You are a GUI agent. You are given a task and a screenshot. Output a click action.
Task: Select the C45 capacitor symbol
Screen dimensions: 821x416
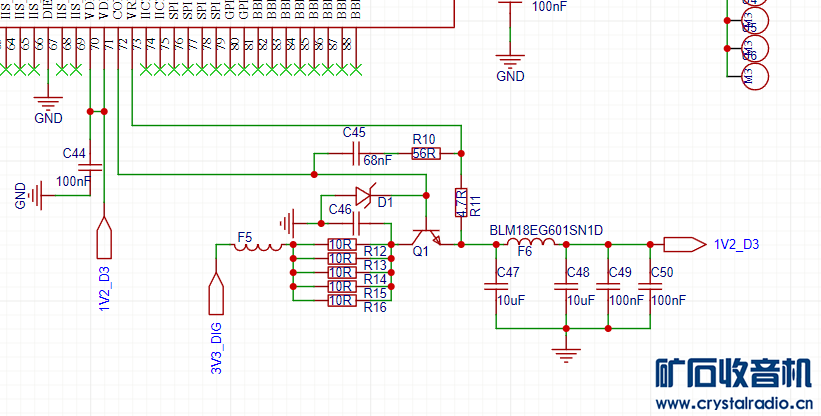coord(355,153)
